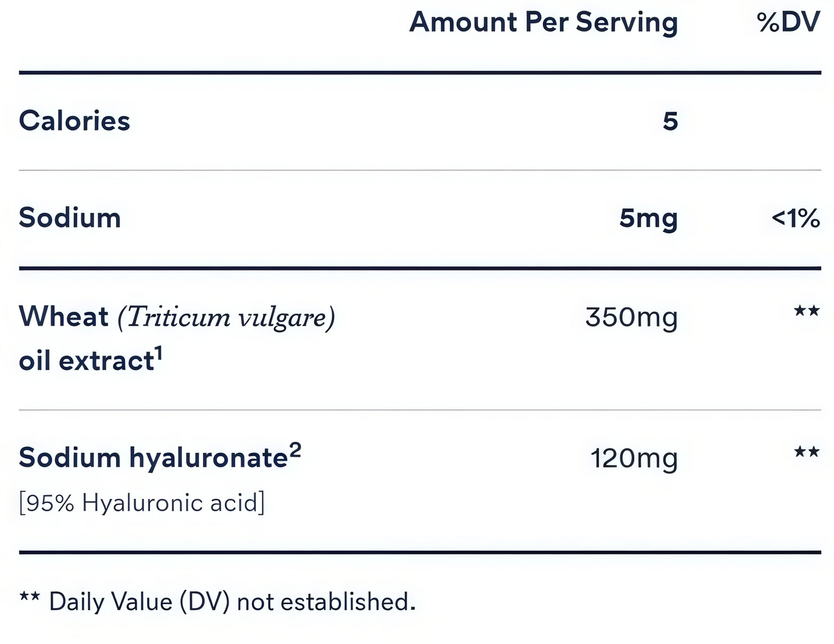Select the italic Triticum vulgare text
The height and width of the screenshot is (644, 834).
226,318
